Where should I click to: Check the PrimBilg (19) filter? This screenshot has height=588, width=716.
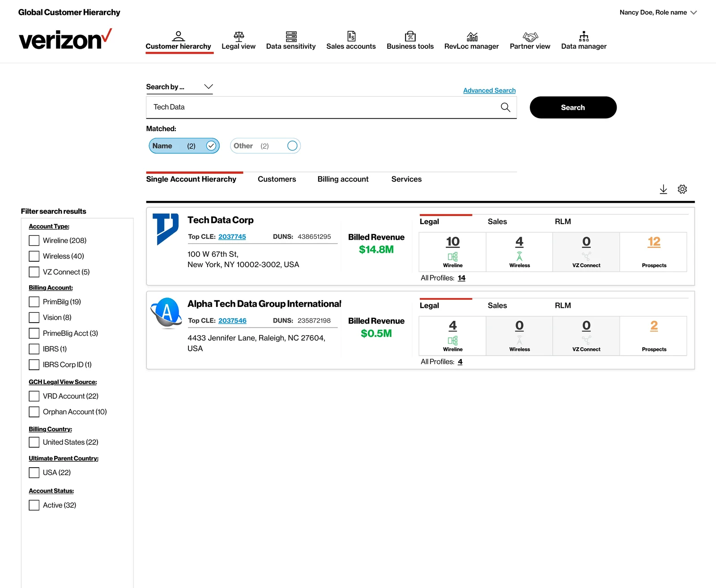point(34,302)
